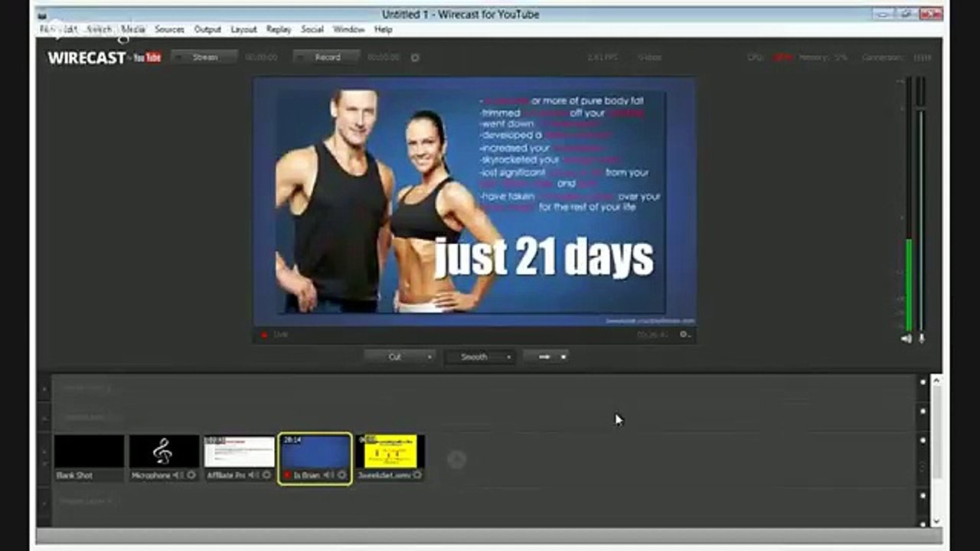980x551 pixels.
Task: Expand the third layer row with shots
Action: [x=44, y=458]
